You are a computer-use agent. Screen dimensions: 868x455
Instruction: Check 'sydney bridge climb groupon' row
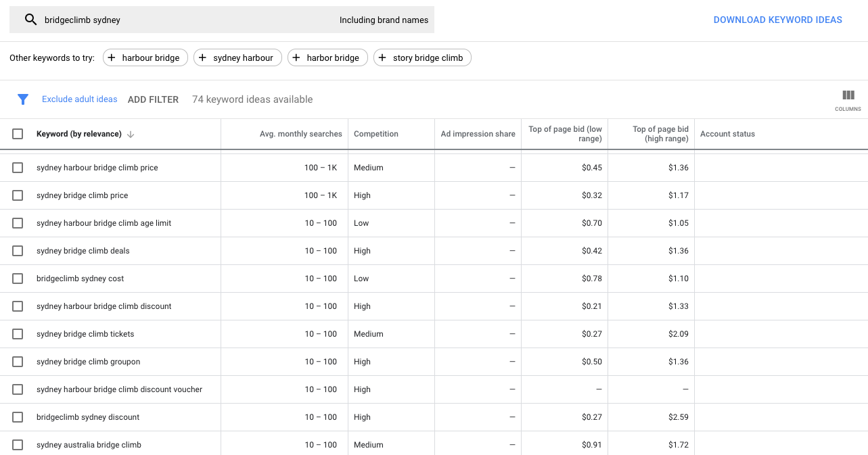18,362
